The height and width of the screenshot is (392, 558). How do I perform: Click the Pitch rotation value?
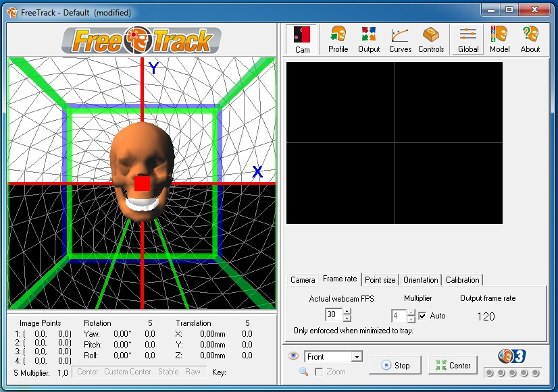click(x=122, y=344)
